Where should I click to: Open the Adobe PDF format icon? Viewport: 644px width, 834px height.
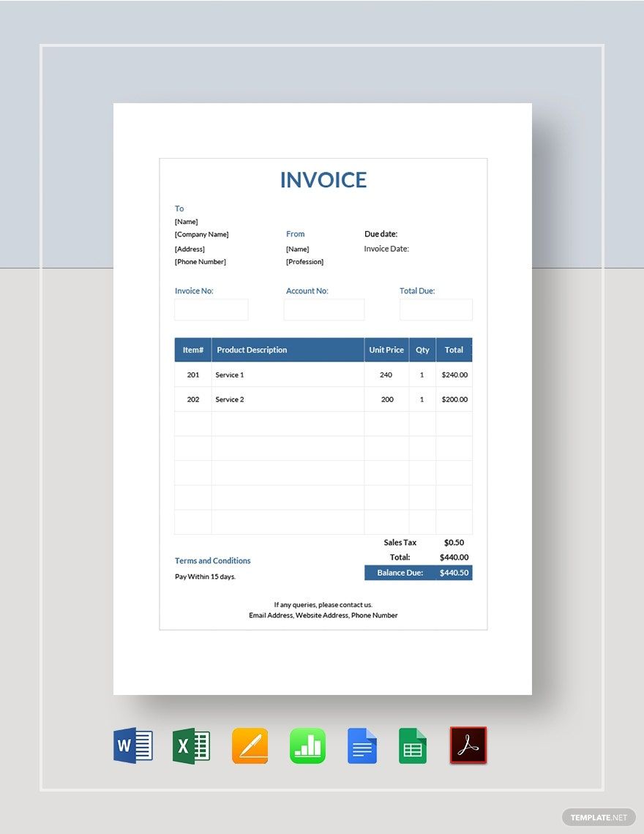click(468, 745)
